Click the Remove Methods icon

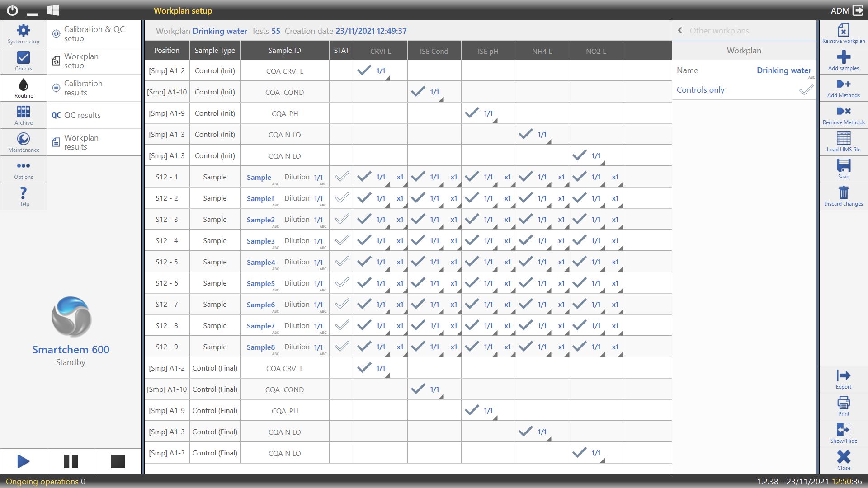844,111
